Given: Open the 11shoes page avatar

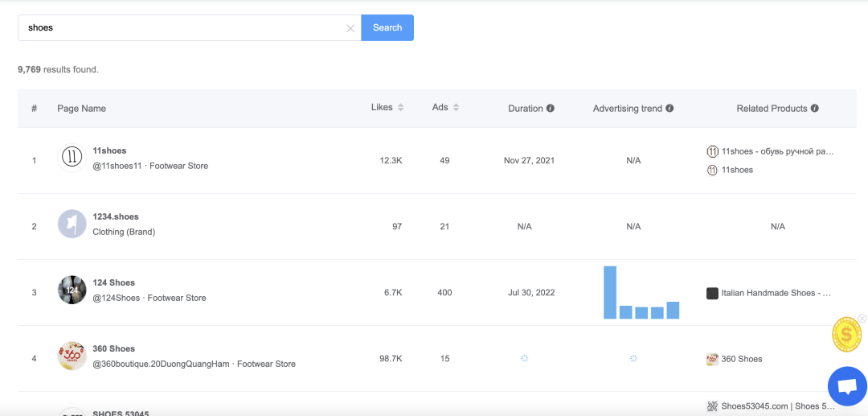Looking at the screenshot, I should [x=72, y=158].
